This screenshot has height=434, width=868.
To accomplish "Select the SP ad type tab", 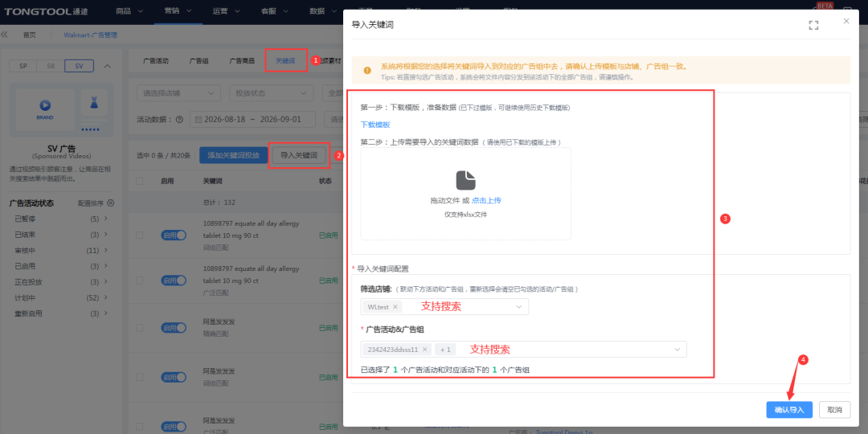I will 23,66.
